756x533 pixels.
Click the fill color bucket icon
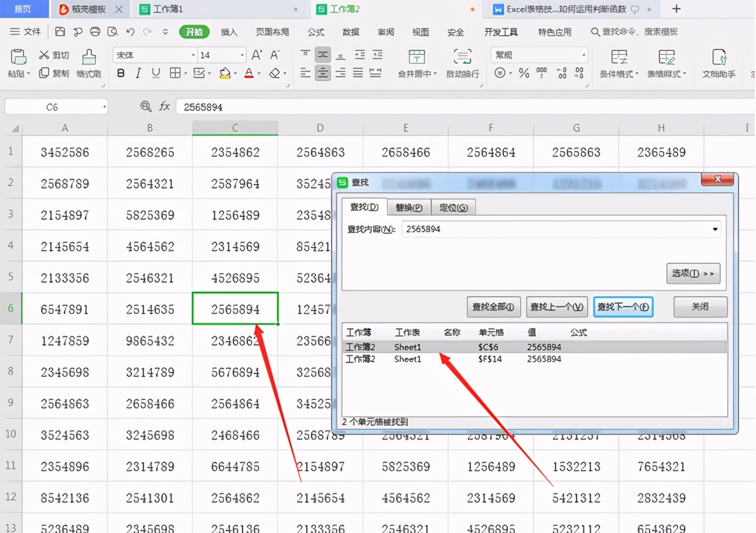[225, 73]
